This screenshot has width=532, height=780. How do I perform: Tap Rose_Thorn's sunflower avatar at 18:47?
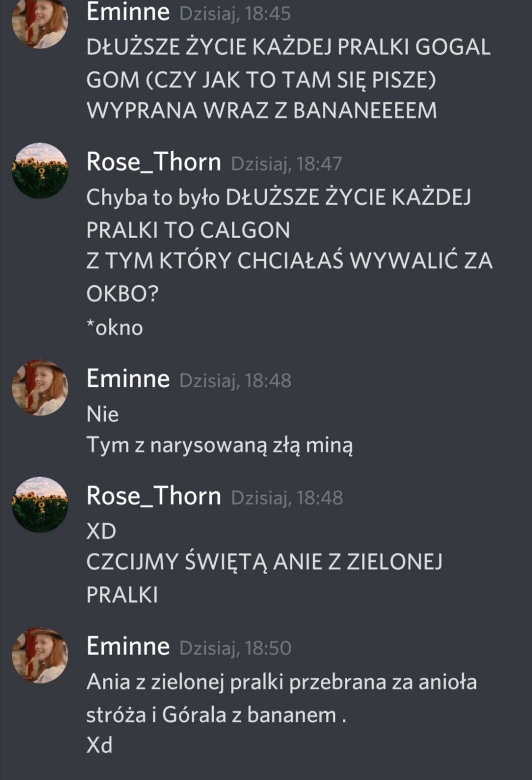point(40,170)
